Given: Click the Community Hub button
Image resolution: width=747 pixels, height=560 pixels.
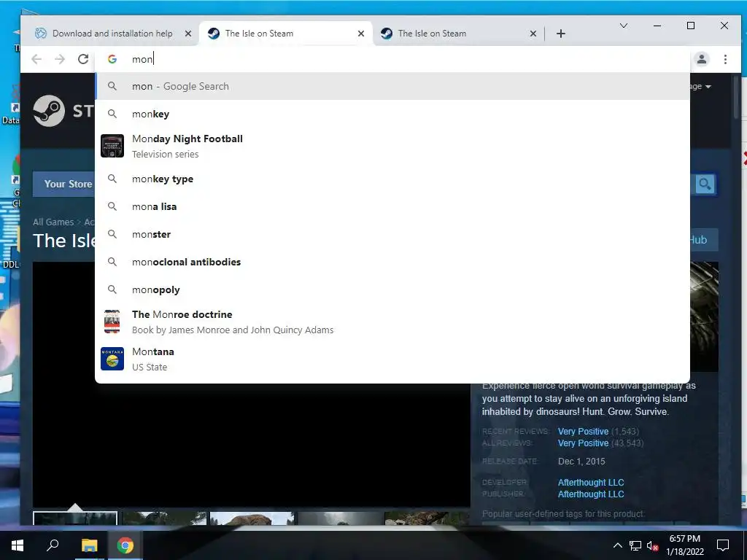Looking at the screenshot, I should pyautogui.click(x=704, y=240).
